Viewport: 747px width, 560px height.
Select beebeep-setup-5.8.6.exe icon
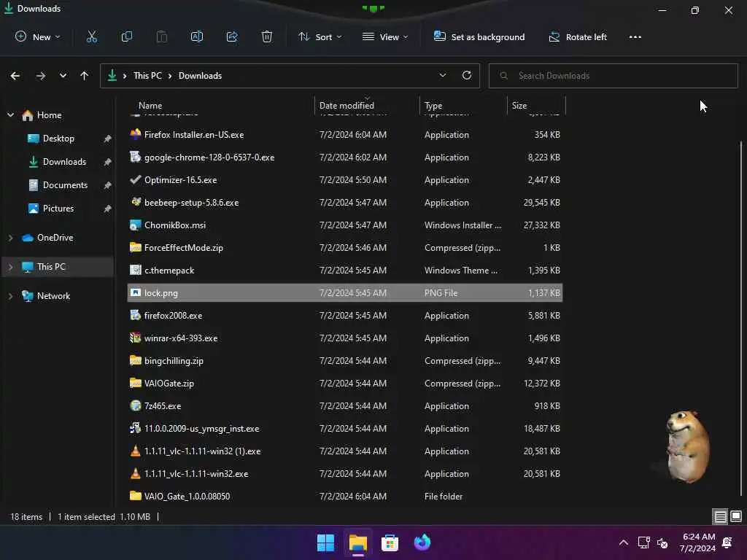135,202
